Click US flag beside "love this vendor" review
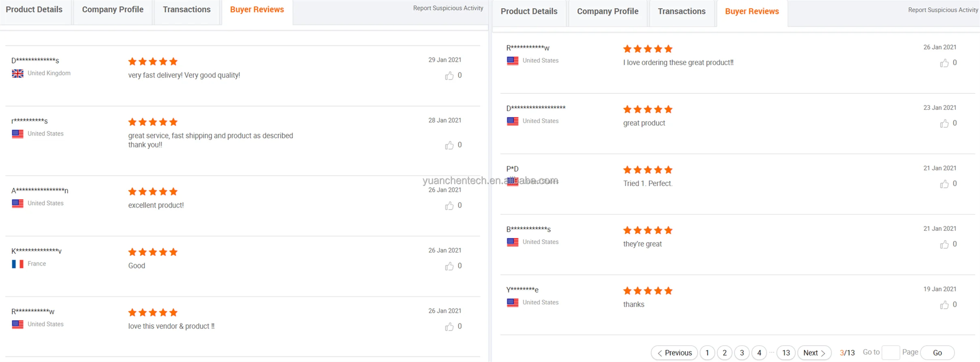The width and height of the screenshot is (980, 362). tap(17, 324)
